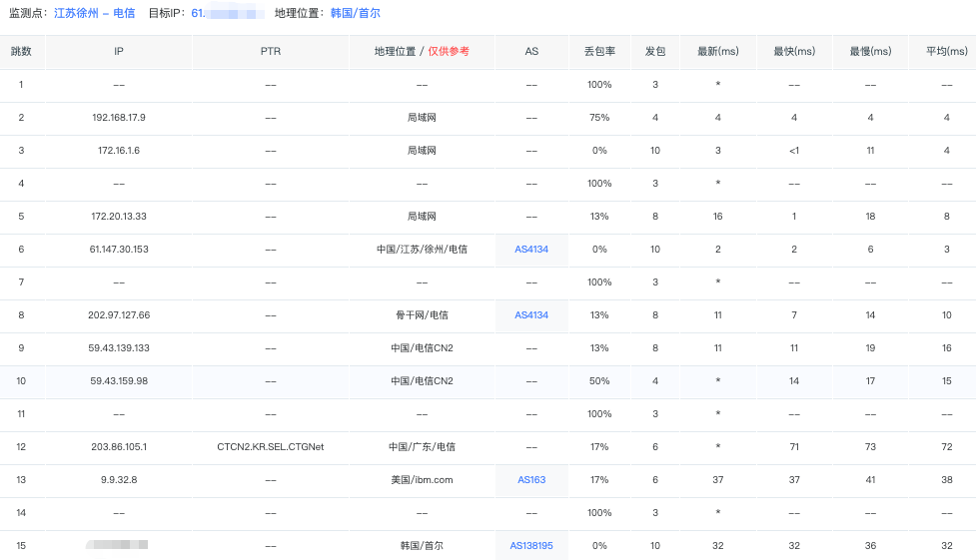Screen dimensions: 976x560
Task: Click the CTCN2.KR.SEL.CTGNet PTR entry
Action: tap(270, 447)
